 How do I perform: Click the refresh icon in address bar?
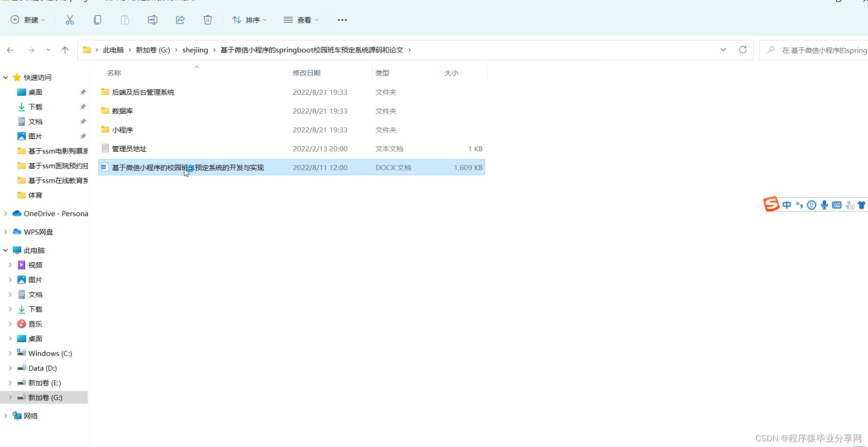click(742, 50)
